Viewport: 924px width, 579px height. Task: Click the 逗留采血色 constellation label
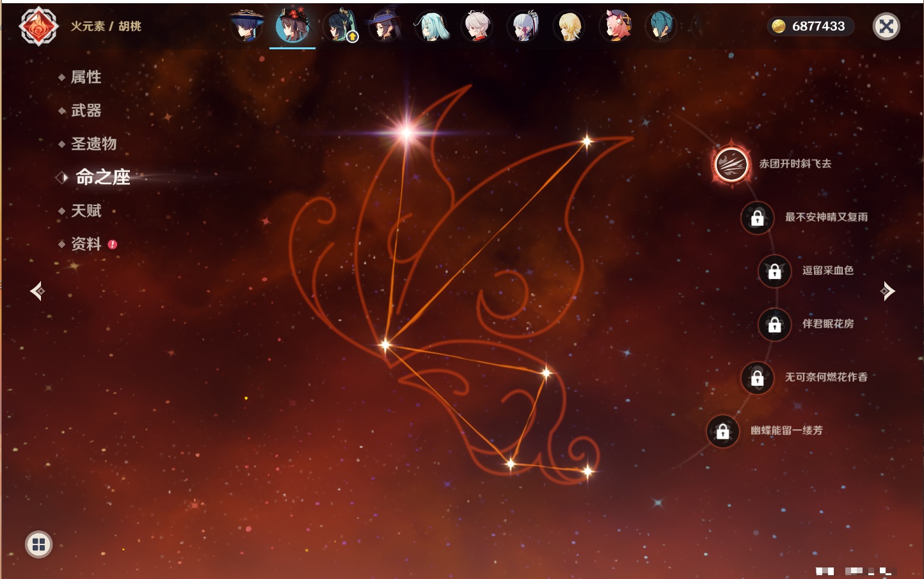point(828,270)
